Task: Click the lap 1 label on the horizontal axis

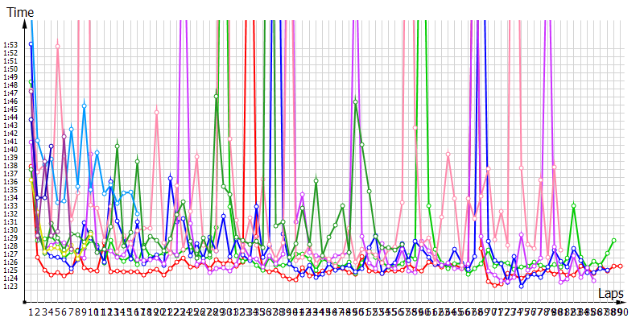Action: pyautogui.click(x=31, y=310)
